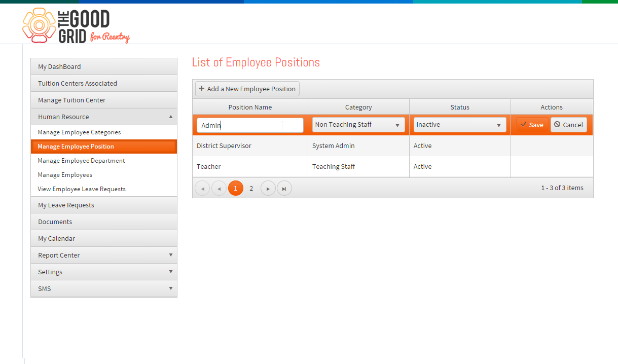Expand the Settings menu section
The width and height of the screenshot is (618, 364).
pos(104,272)
